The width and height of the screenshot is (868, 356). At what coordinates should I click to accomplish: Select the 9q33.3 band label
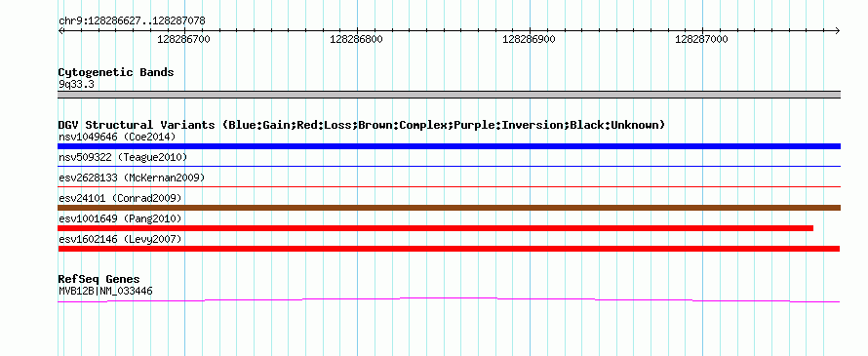coord(76,85)
